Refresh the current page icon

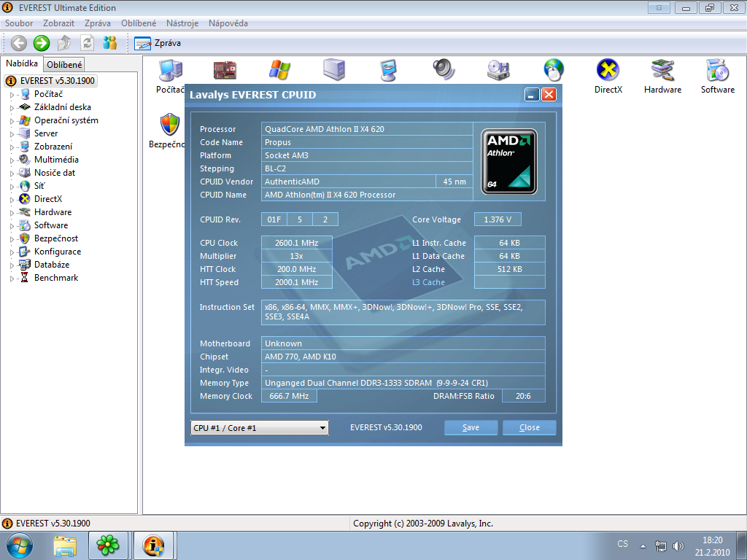87,43
